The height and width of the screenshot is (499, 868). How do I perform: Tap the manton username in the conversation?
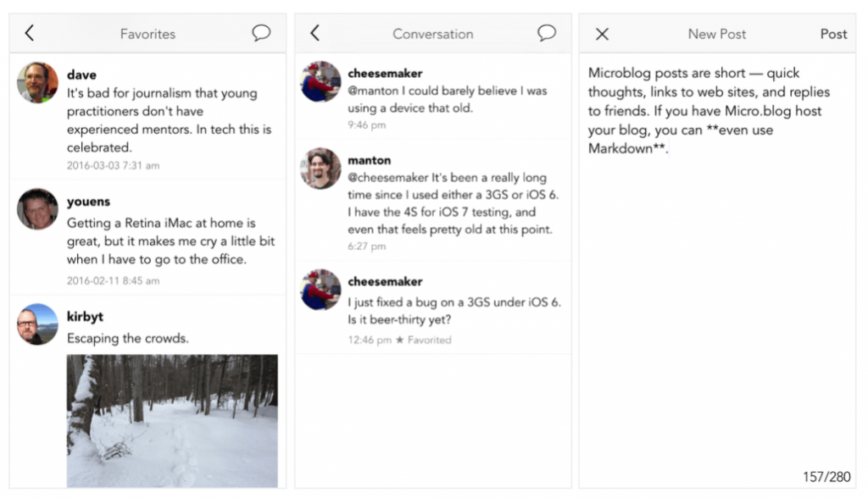click(369, 159)
